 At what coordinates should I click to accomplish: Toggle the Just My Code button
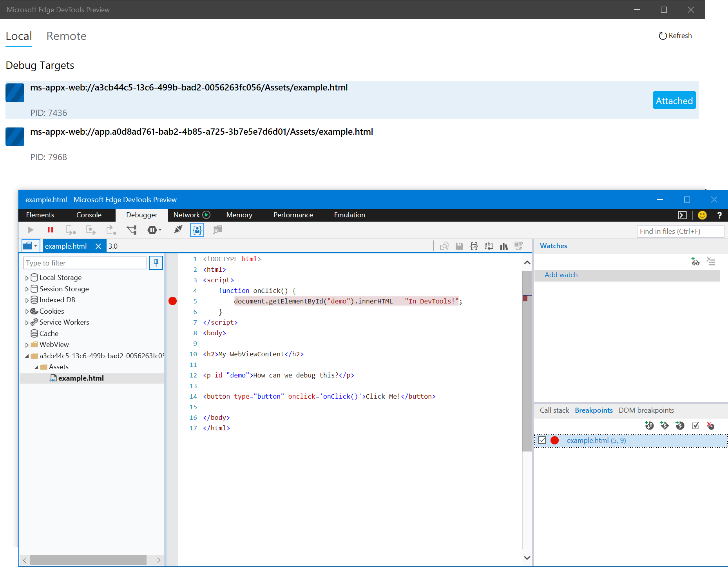(197, 230)
